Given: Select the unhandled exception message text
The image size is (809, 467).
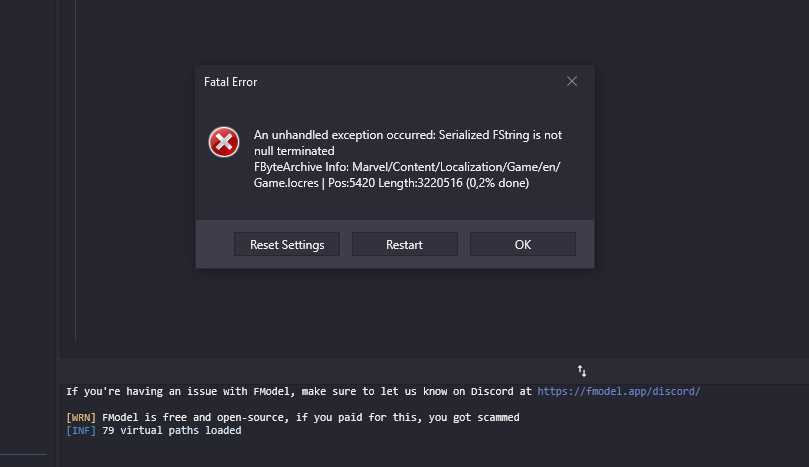Looking at the screenshot, I should click(408, 142).
